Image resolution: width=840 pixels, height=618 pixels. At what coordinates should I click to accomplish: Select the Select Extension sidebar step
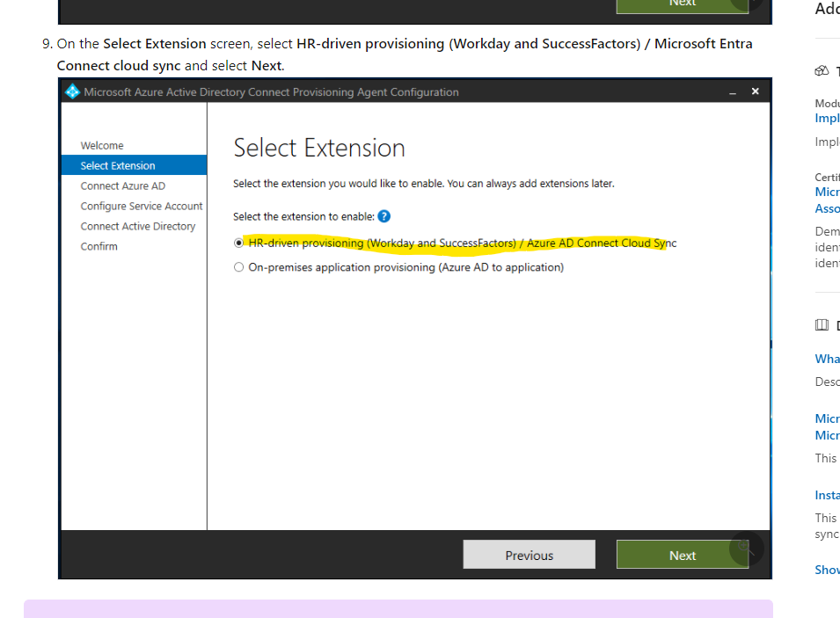coord(134,165)
